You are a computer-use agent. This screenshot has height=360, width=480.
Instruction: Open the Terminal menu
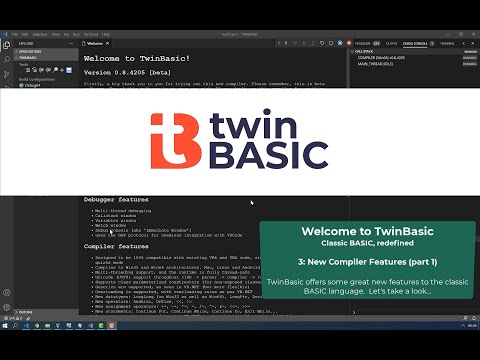(x=91, y=34)
